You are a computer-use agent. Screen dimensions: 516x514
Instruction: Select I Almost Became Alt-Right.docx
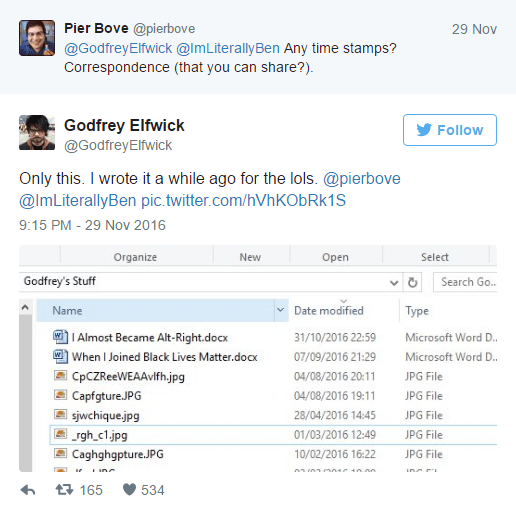[x=150, y=338]
